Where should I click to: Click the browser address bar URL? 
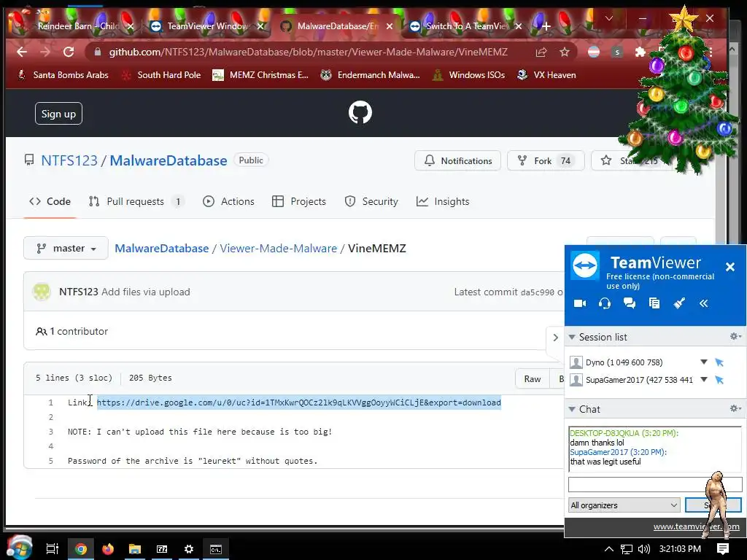click(x=309, y=52)
